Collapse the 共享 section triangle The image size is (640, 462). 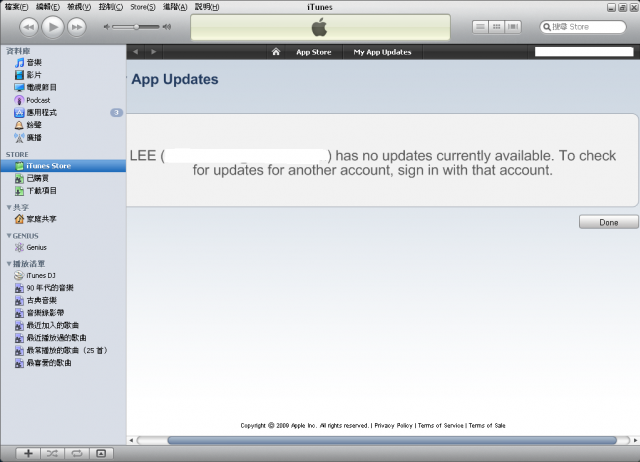(9, 207)
